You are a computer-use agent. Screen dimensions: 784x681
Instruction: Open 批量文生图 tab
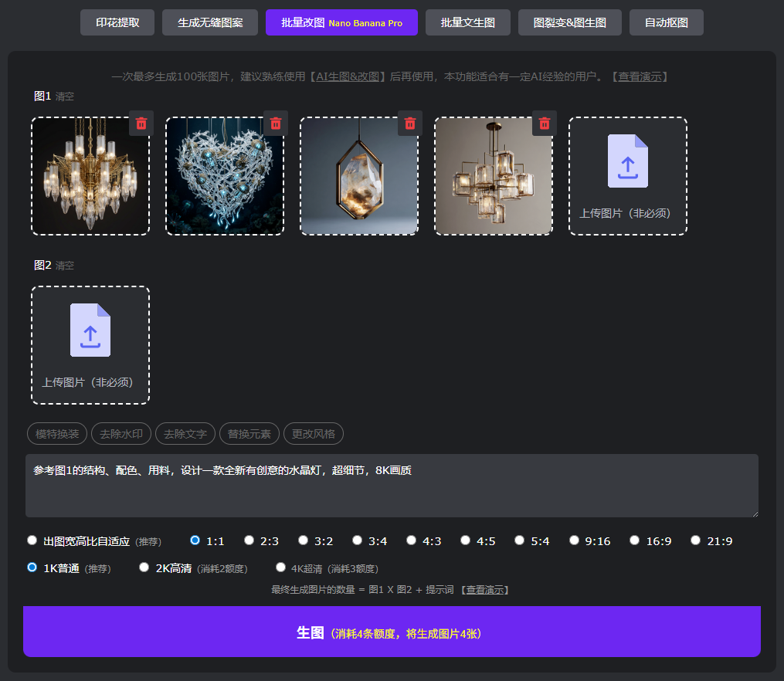(467, 23)
